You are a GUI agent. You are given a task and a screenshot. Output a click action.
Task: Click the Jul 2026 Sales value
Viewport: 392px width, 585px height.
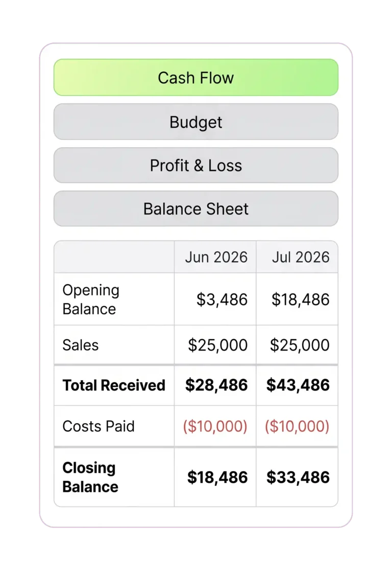coord(300,345)
